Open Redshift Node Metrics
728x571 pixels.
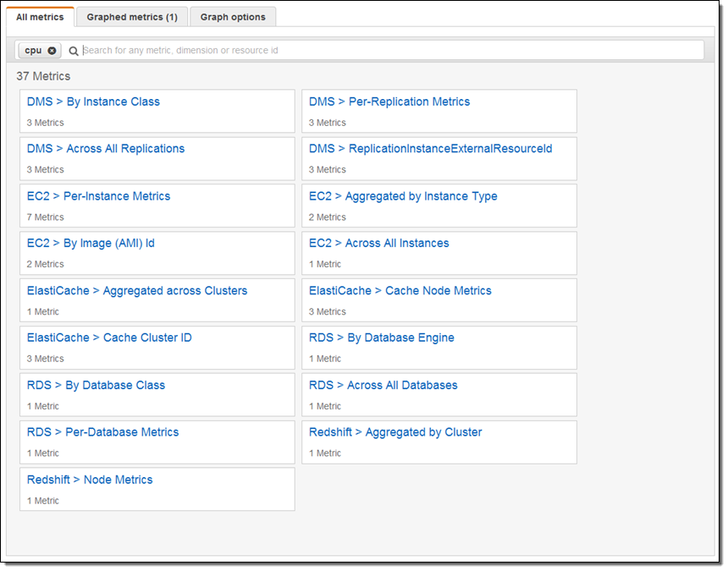click(x=90, y=480)
